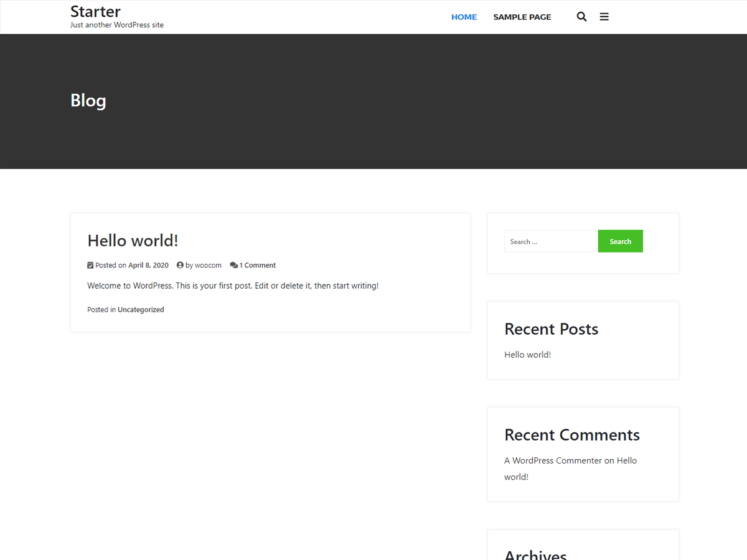Expand the sidebar navigation via hamburger toggle
This screenshot has width=747, height=560.
click(x=604, y=17)
